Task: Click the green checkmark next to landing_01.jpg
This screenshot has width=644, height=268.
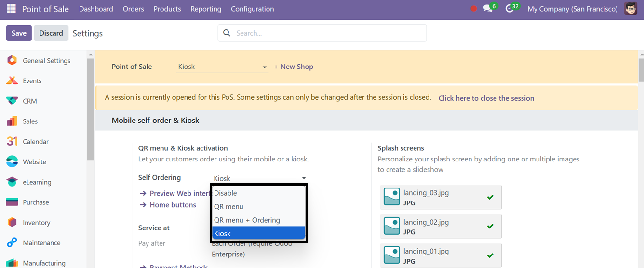Action: click(x=490, y=255)
